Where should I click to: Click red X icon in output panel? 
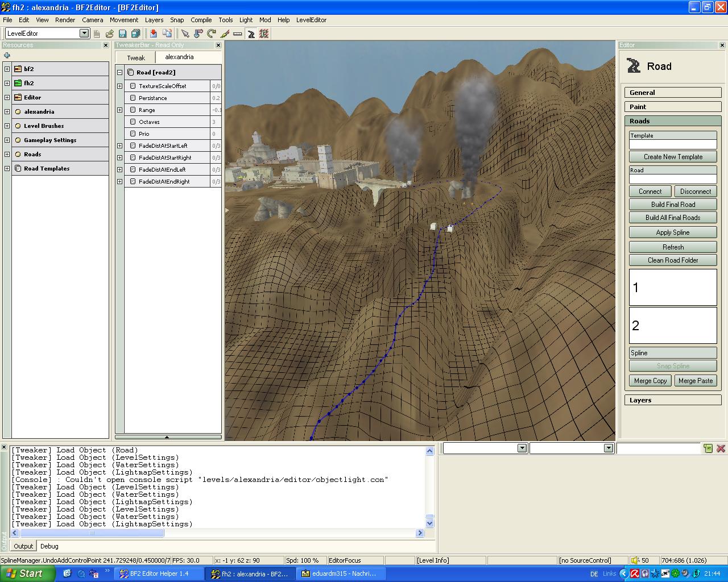coord(721,448)
